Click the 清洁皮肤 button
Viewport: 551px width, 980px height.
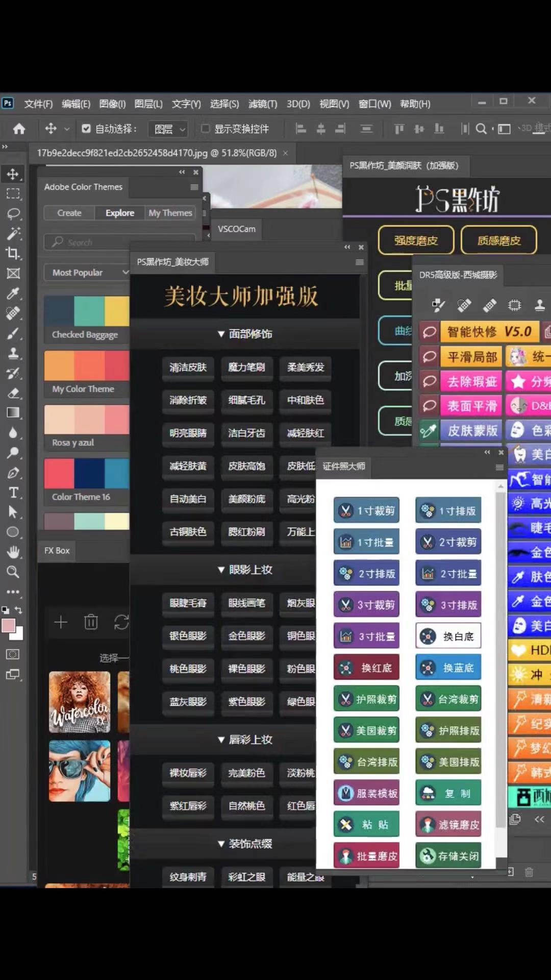[x=188, y=367]
